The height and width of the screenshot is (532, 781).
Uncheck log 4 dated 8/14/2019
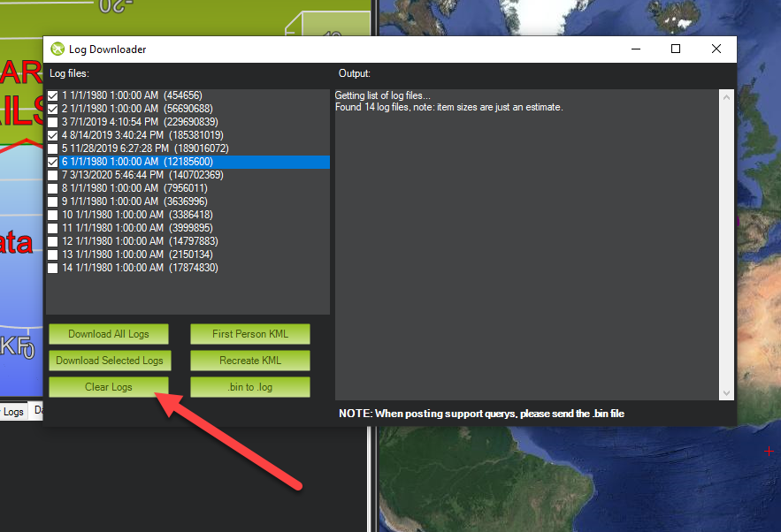tap(52, 135)
